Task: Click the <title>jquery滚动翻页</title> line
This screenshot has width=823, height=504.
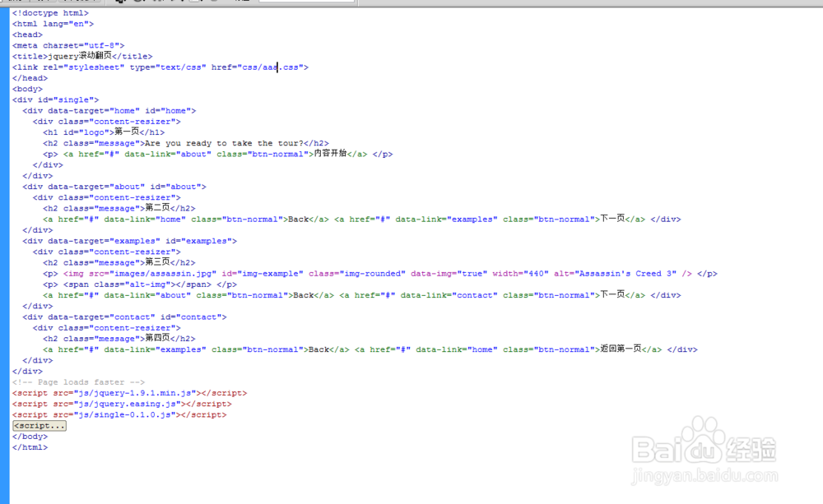Action: coord(82,56)
